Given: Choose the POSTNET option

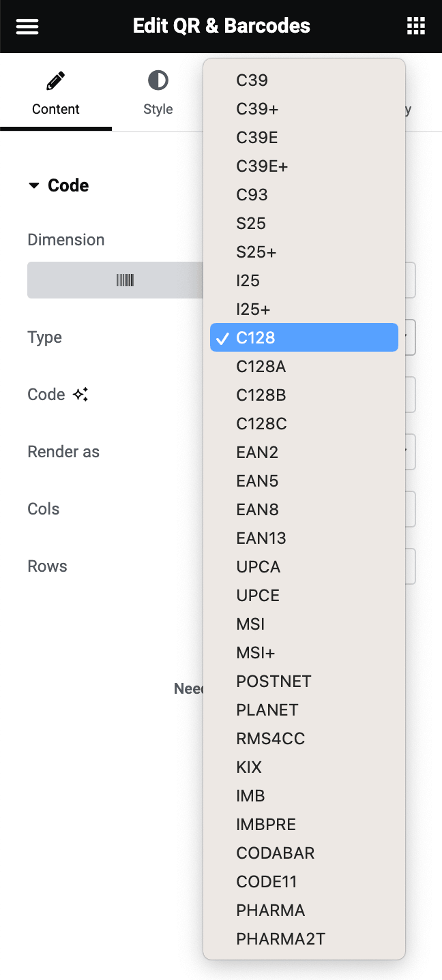Looking at the screenshot, I should (x=274, y=682).
